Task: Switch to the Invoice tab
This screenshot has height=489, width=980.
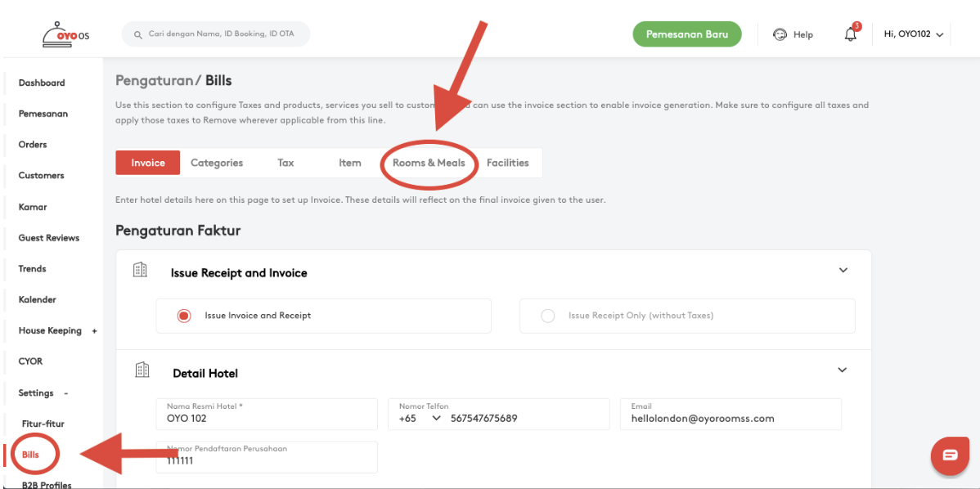Action: point(148,163)
